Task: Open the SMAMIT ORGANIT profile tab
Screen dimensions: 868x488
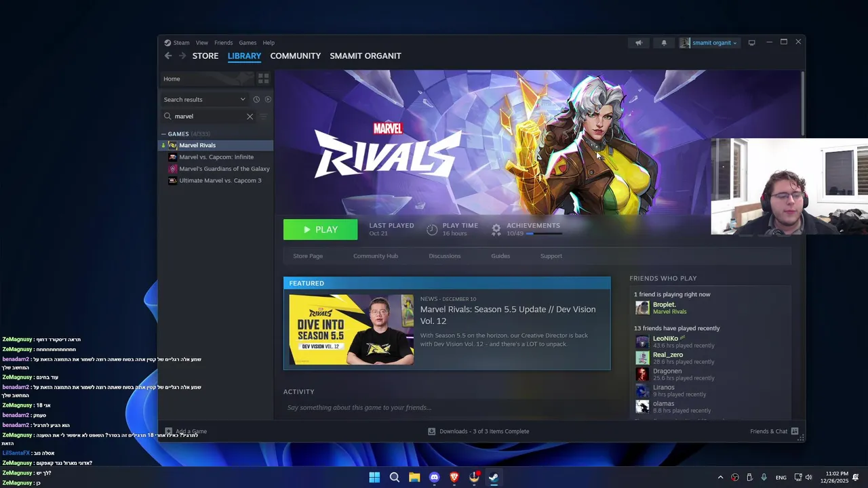Action: click(366, 56)
